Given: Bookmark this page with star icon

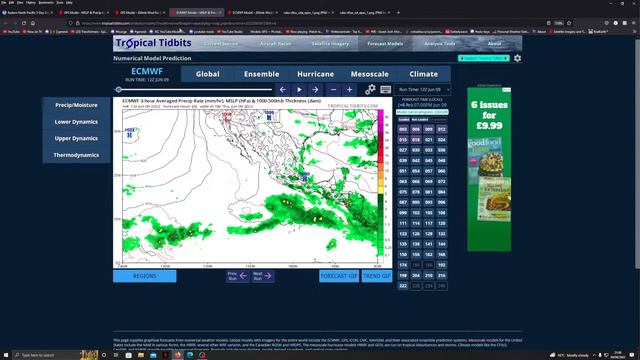Looking at the screenshot, I should point(569,23).
